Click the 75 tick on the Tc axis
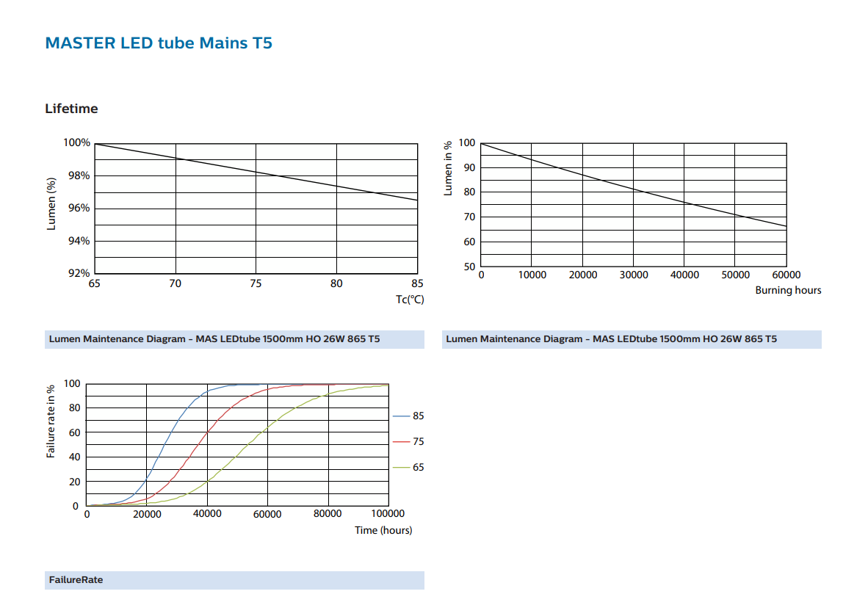The height and width of the screenshot is (594, 868). [x=256, y=283]
